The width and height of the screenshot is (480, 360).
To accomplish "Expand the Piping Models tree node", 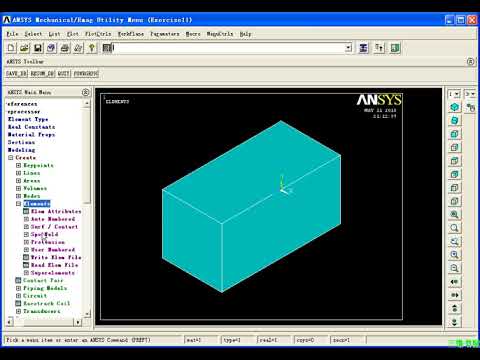I will click(x=19, y=288).
